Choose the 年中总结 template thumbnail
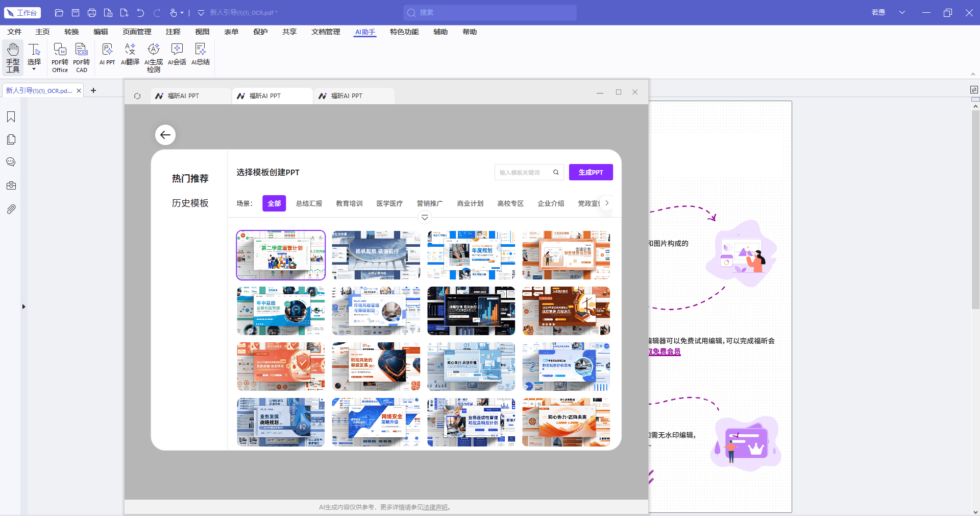 click(281, 311)
